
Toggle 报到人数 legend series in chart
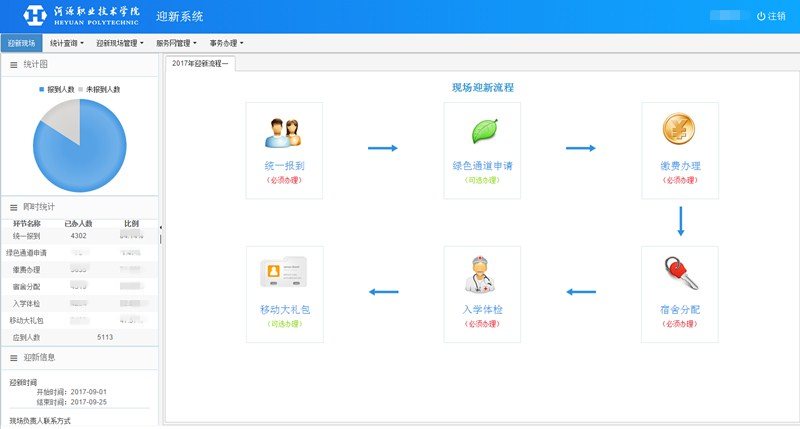pos(54,90)
